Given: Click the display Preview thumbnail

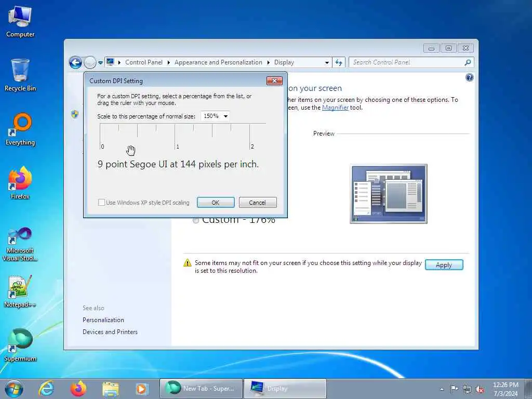Looking at the screenshot, I should pos(389,194).
